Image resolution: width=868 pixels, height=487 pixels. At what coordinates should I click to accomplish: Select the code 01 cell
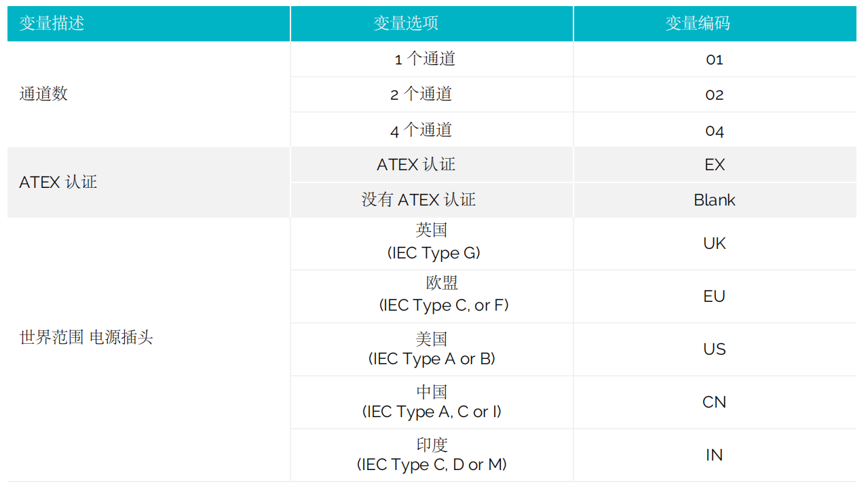pyautogui.click(x=715, y=60)
